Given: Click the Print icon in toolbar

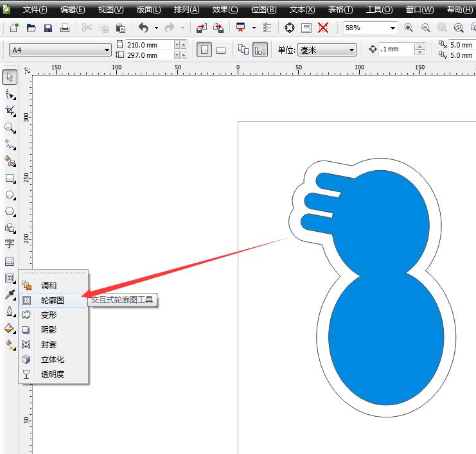Looking at the screenshot, I should pyautogui.click(x=65, y=28).
